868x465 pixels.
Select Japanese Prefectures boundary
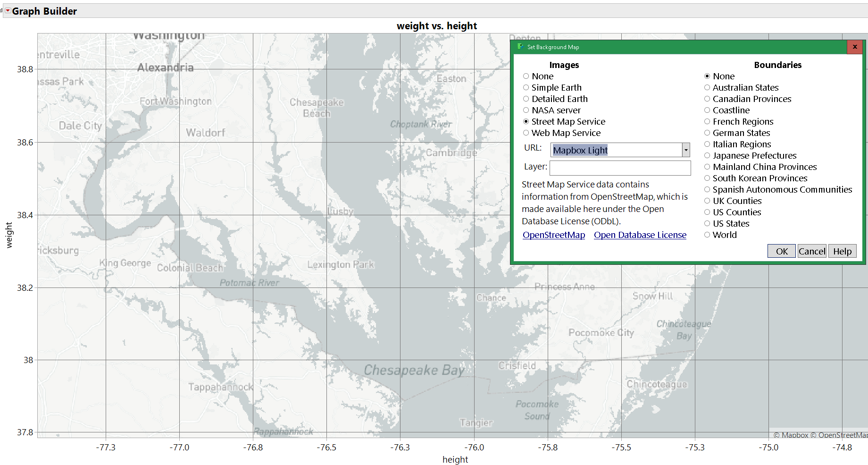[707, 155]
